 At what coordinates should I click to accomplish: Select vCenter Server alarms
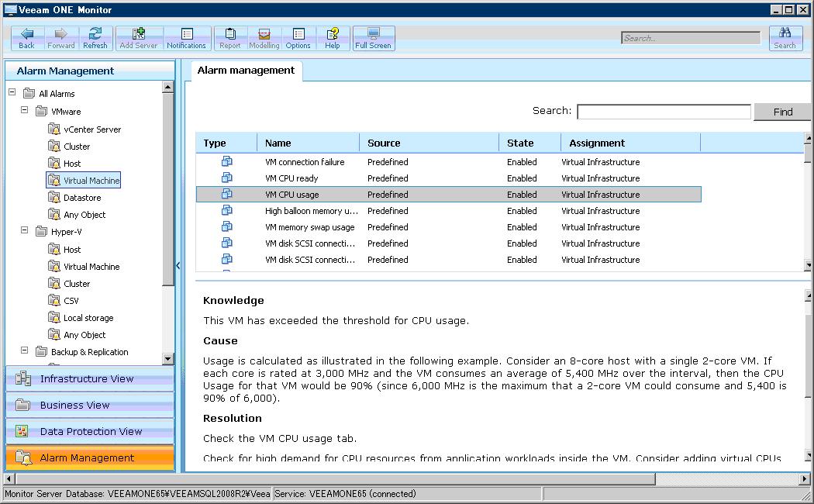pos(92,129)
